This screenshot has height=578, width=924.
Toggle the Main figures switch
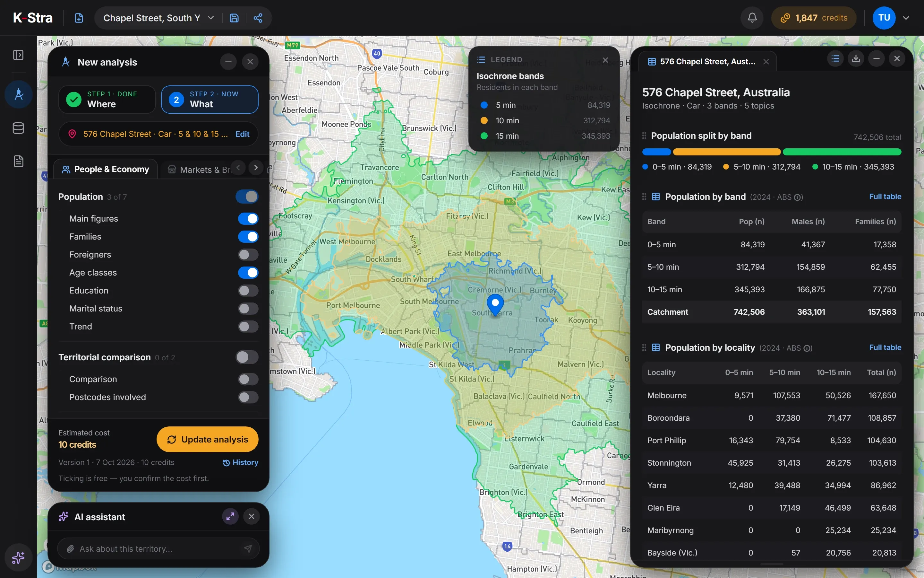coord(248,219)
